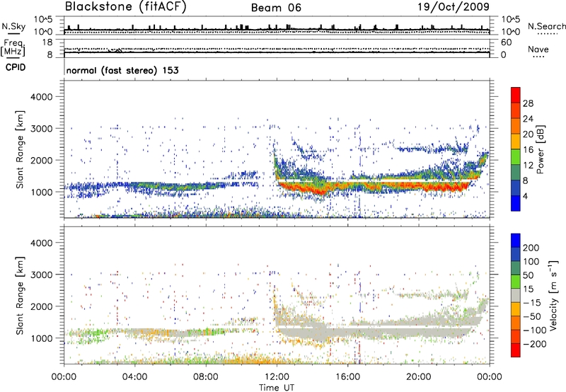The width and height of the screenshot is (566, 392).
Task: Click the 'Freq. [MHz]' axis label
Action: point(13,47)
